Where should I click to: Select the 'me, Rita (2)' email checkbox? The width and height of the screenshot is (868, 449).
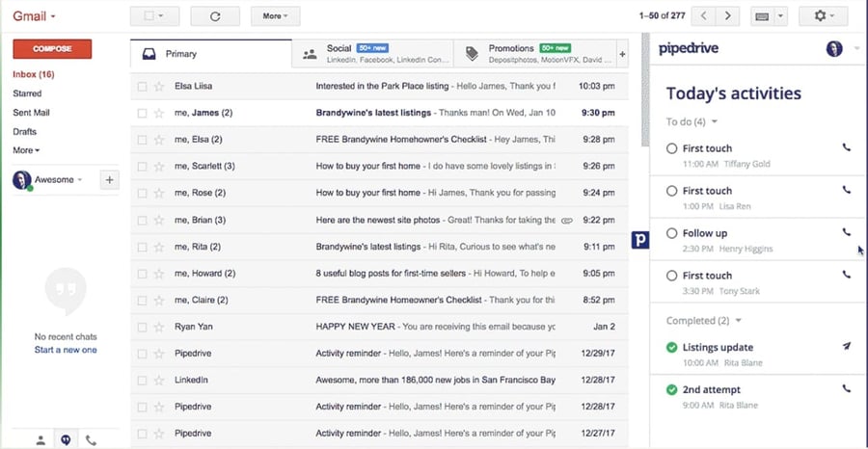pos(143,248)
